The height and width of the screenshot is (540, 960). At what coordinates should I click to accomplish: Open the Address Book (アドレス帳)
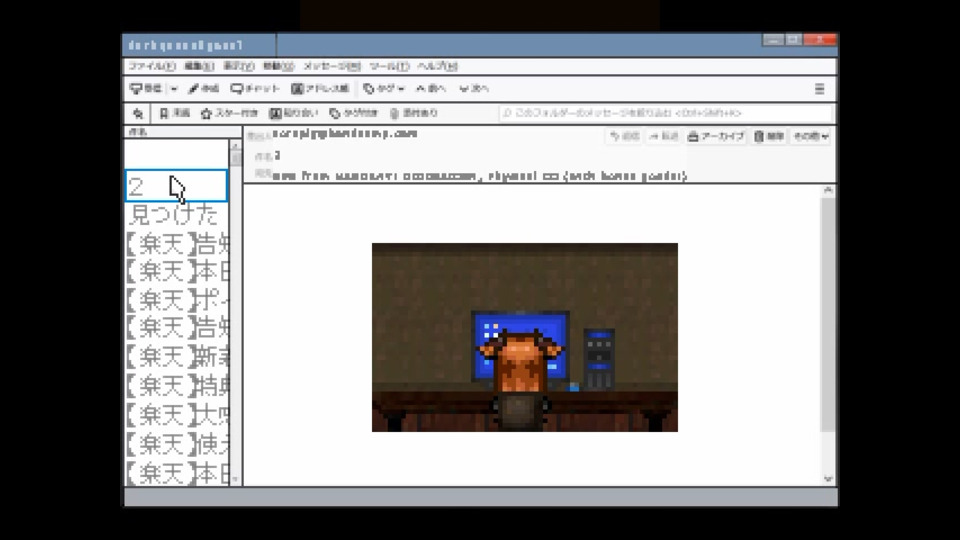(320, 89)
